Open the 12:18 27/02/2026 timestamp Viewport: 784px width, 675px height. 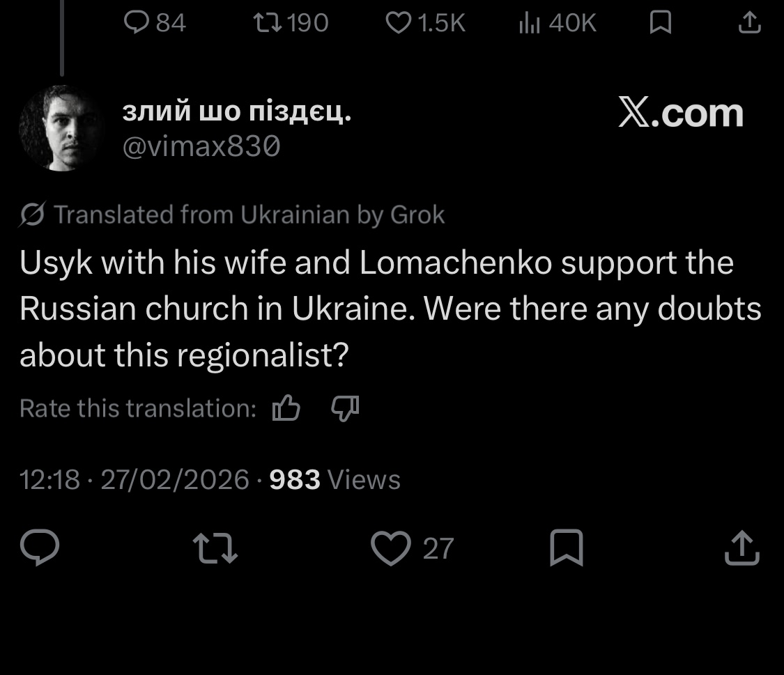(x=134, y=479)
